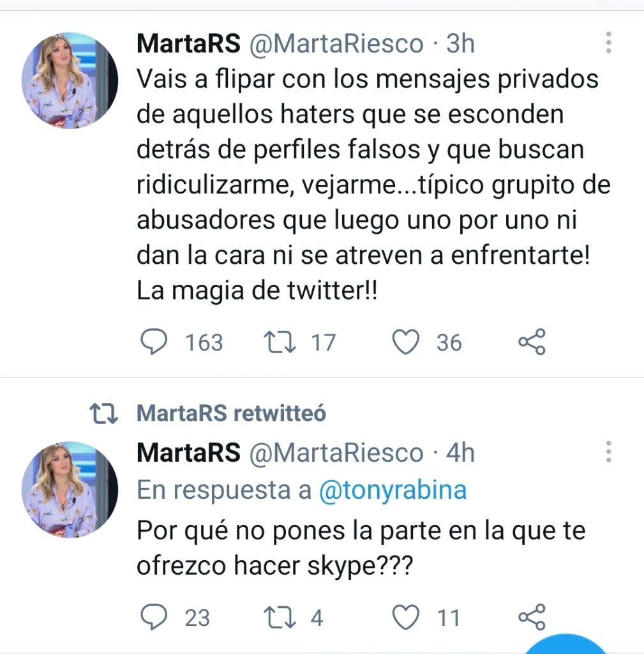Open the @tonyrabina profile link
This screenshot has height=654, width=644.
coord(393,490)
